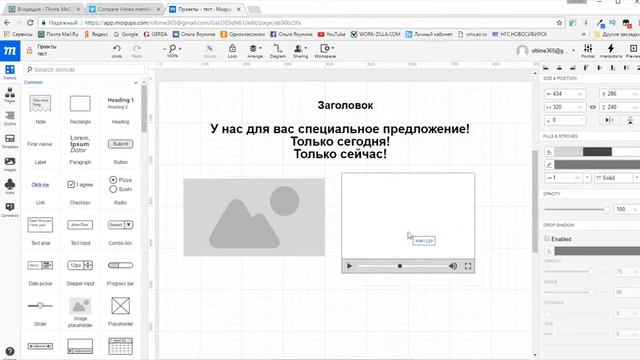Collapse the Common stencils category
Viewport: 640px width, 360px height.
pyautogui.click(x=136, y=82)
